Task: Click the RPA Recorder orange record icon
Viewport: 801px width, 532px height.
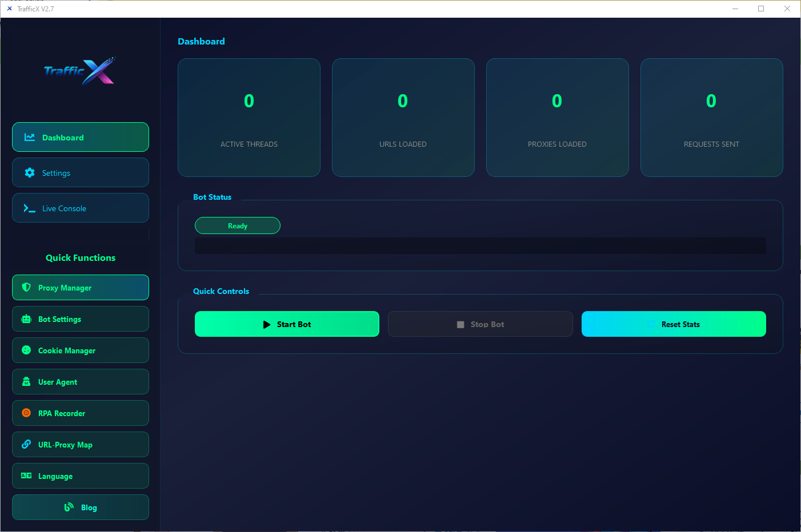Action: (x=26, y=413)
